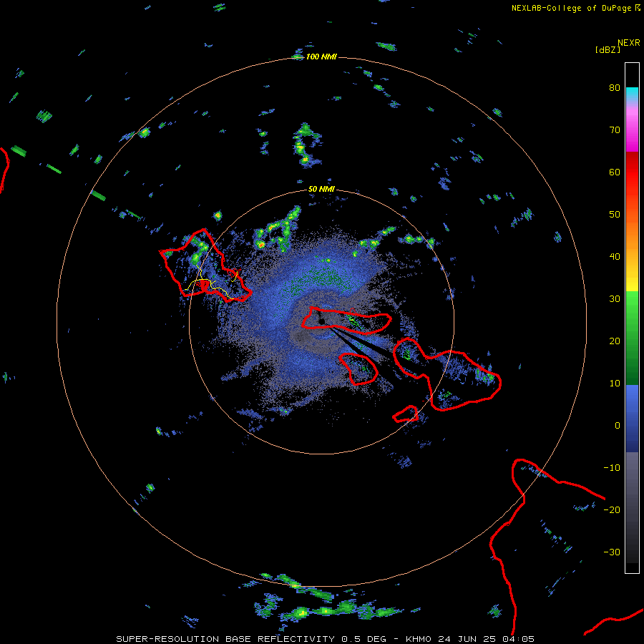644x644 pixels.
Task: Click the [dBZ] units label
Action: point(608,49)
